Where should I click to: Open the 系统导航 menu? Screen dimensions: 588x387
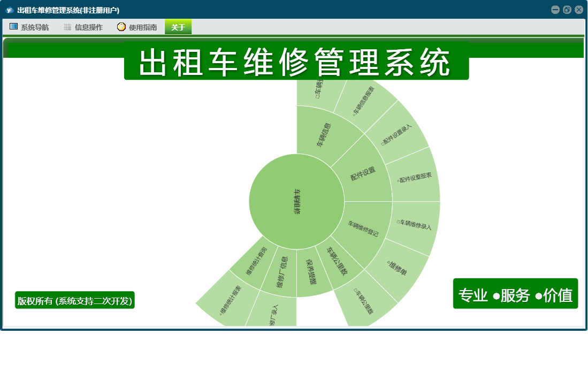pos(35,27)
